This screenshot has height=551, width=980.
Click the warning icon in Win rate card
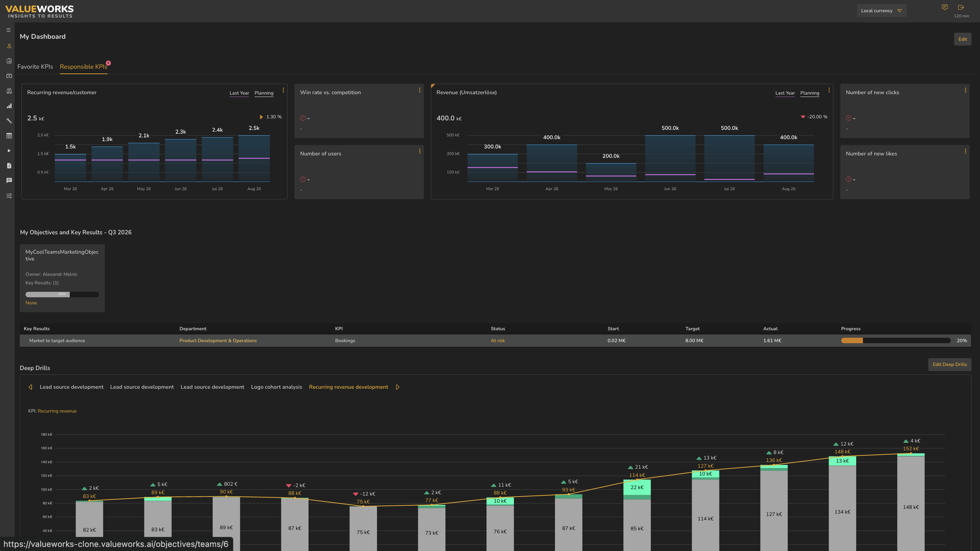(303, 118)
